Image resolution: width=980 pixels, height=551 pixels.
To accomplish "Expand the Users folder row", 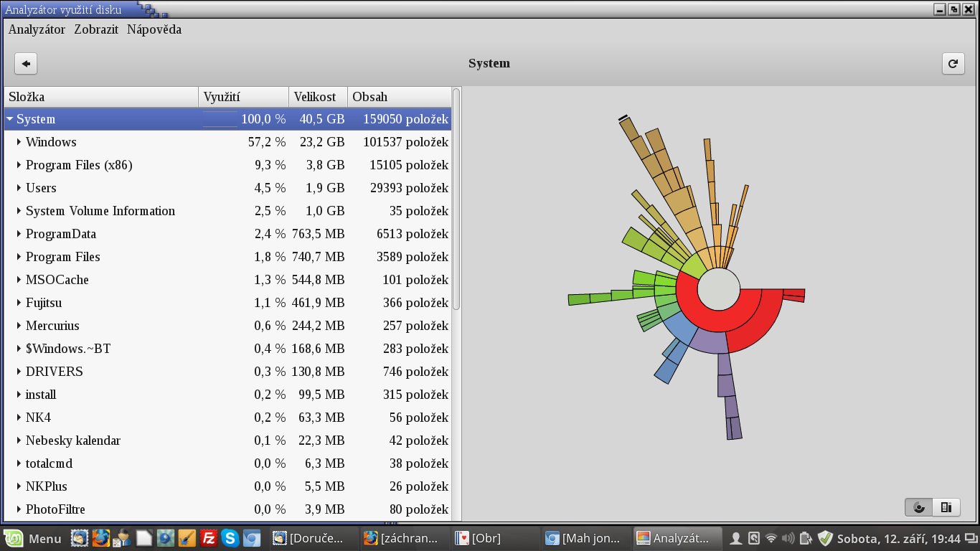I will tap(19, 188).
